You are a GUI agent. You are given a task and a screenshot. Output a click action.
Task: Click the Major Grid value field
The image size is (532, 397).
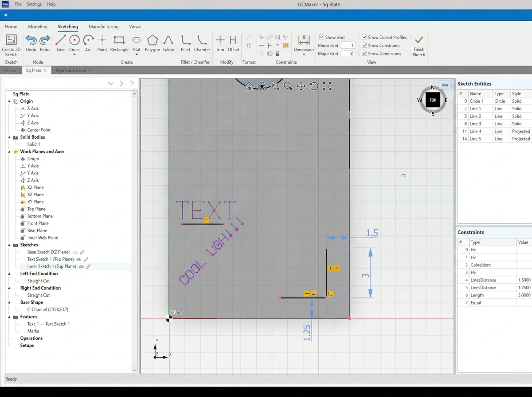[x=348, y=54]
